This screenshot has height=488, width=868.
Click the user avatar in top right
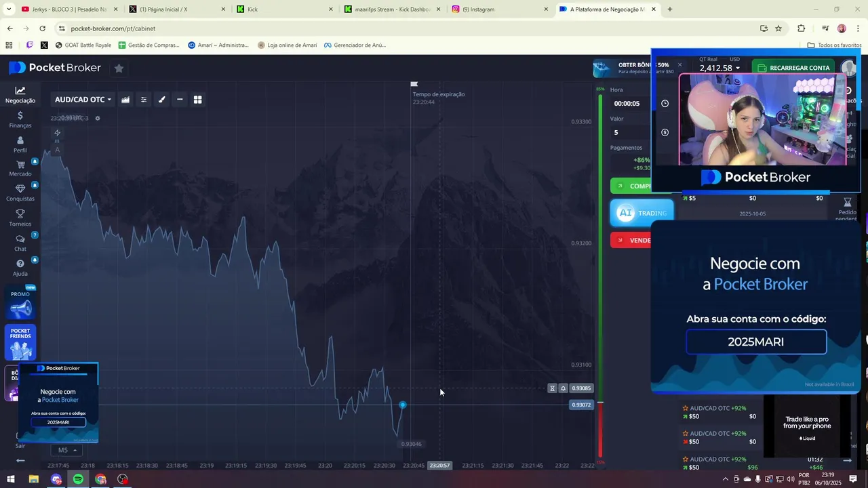click(848, 68)
